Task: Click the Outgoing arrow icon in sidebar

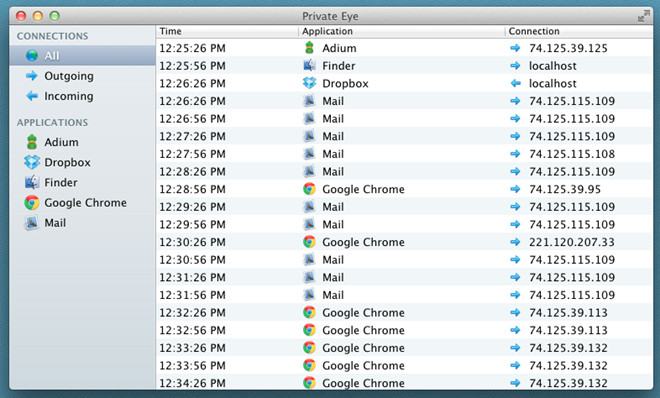Action: (32, 76)
